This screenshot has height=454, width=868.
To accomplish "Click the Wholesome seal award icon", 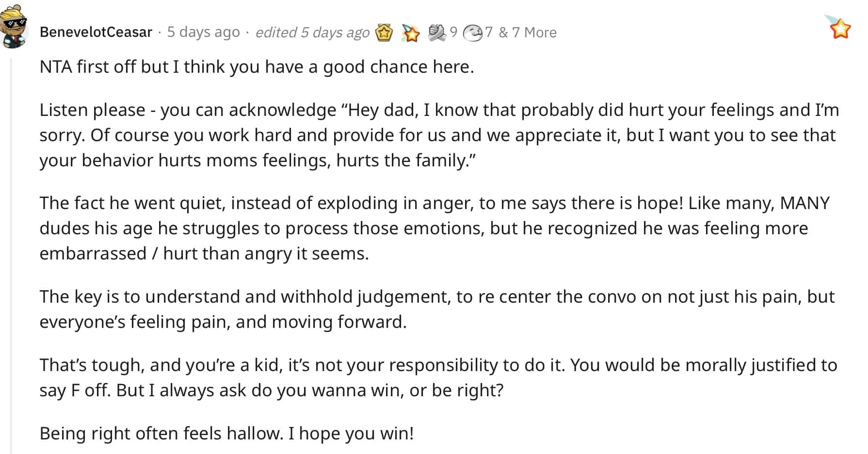I will point(472,32).
